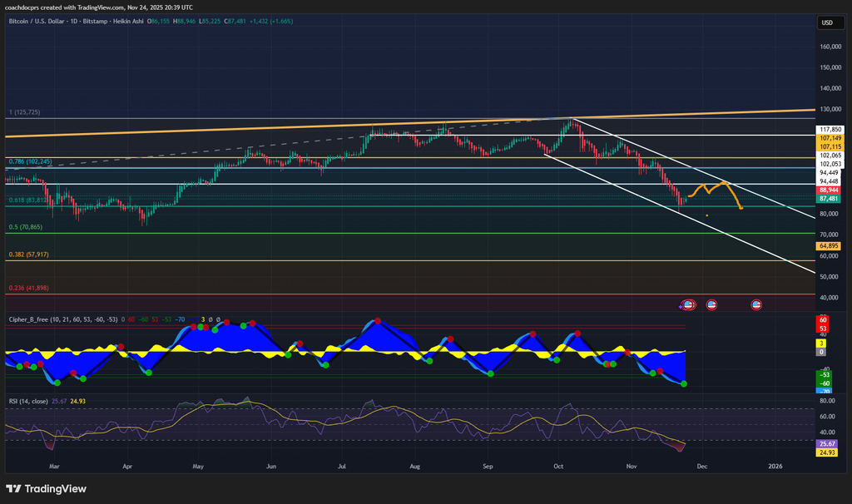Click the green 87,481 current price tag
852x504 pixels.
[x=828, y=199]
